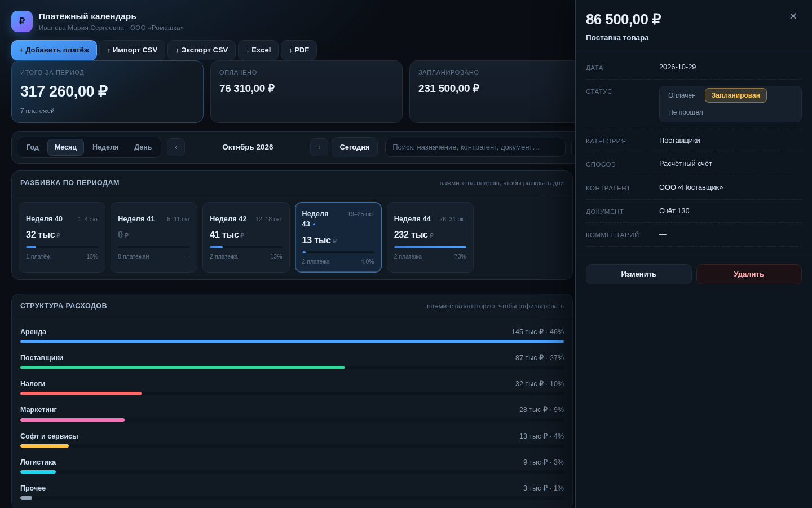Filter by the Прочее category
Viewport: 812px width, 508px height.
292,492
